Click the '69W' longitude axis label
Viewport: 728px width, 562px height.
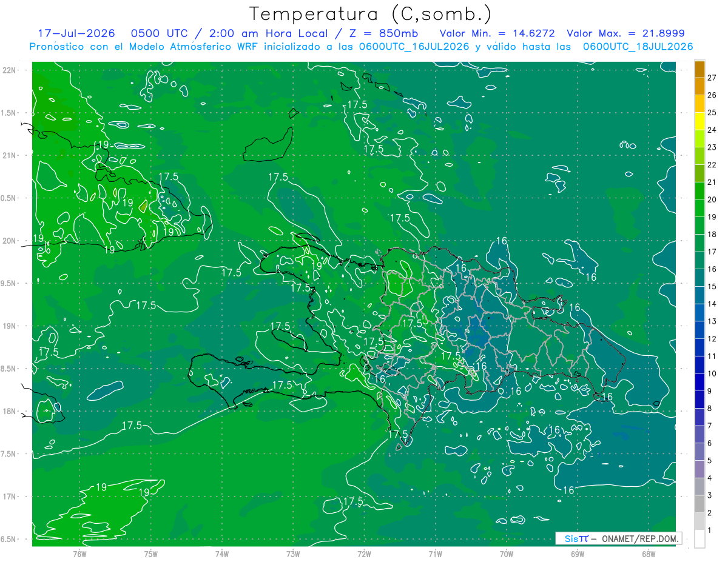point(578,554)
